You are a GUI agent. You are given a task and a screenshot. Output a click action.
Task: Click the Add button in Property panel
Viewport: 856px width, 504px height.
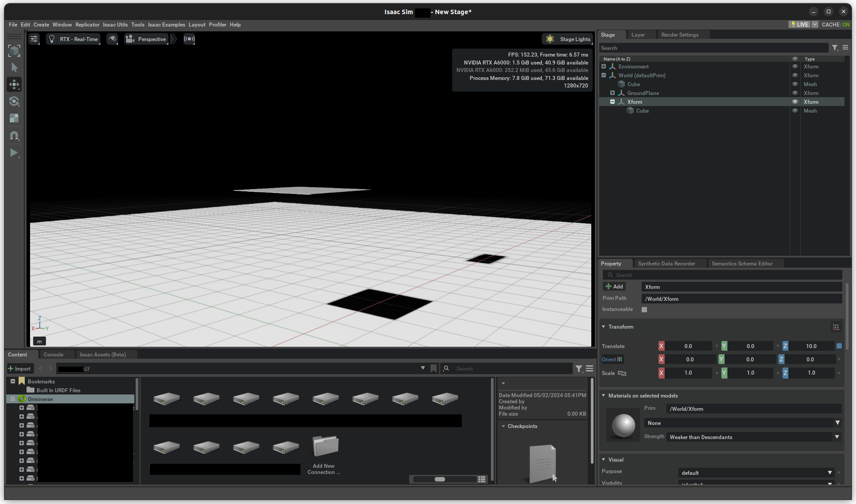(614, 287)
